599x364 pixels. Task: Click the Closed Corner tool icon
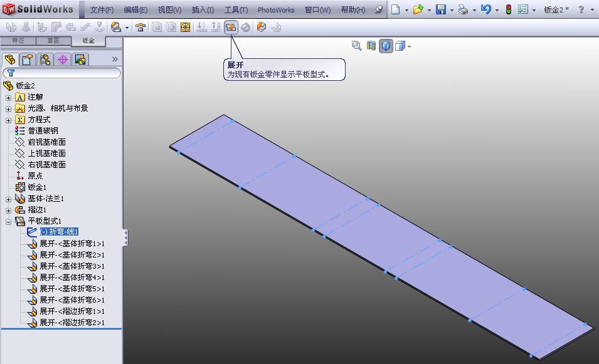[x=116, y=27]
